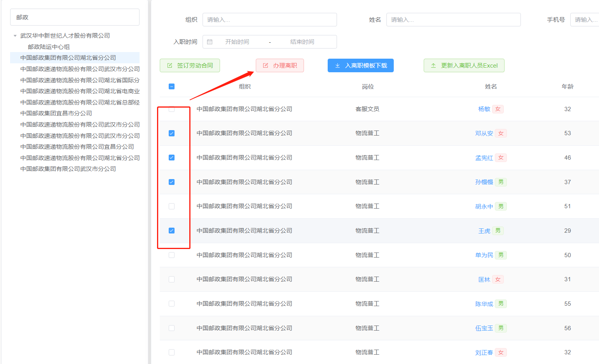Open employee 匡林's profile link
Image resolution: width=599 pixels, height=364 pixels.
click(x=484, y=279)
